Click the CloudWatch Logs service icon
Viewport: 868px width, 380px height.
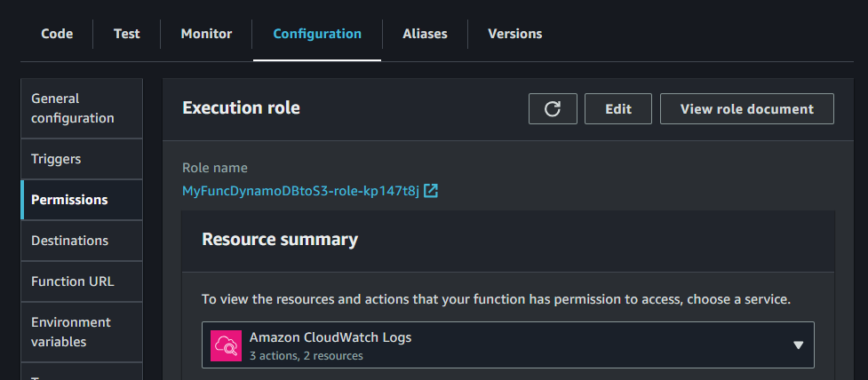point(227,345)
